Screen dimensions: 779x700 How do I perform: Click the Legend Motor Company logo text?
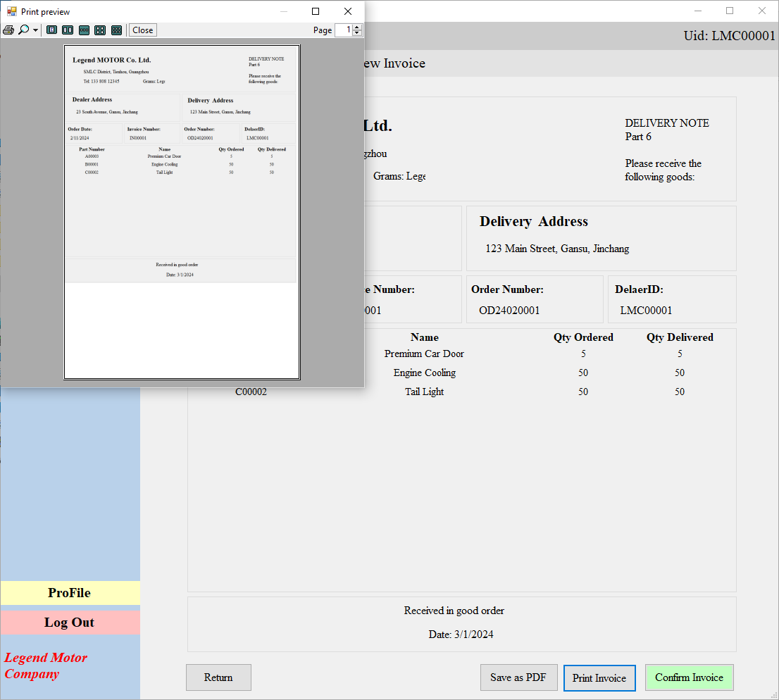46,665
